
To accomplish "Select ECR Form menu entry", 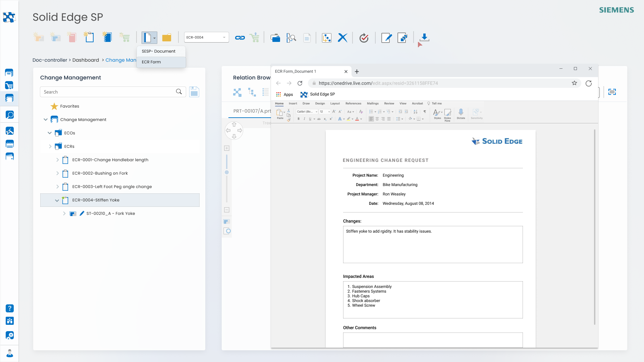I will point(161,62).
